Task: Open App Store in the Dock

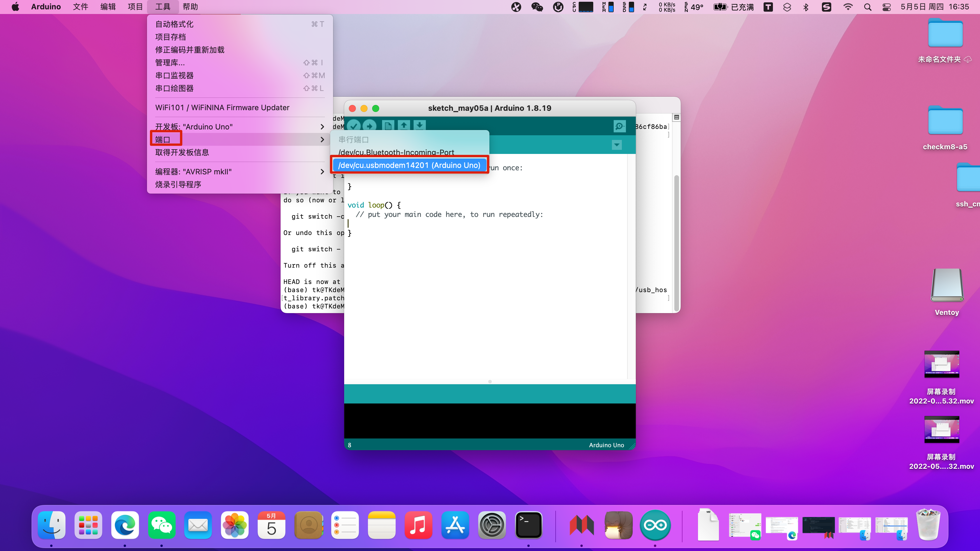Action: pos(455,525)
